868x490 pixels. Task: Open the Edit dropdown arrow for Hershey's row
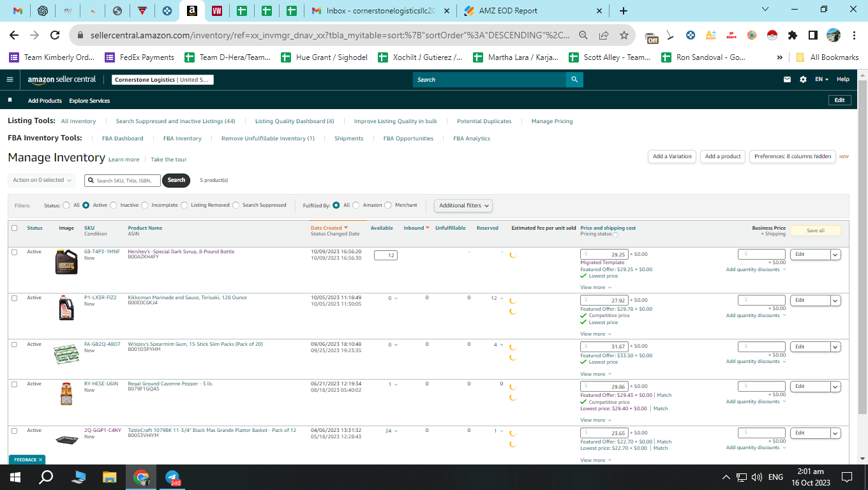[x=835, y=255]
